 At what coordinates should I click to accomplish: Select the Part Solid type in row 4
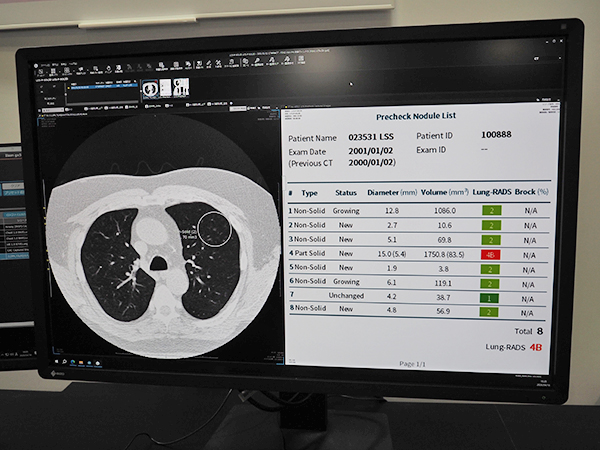(x=309, y=253)
